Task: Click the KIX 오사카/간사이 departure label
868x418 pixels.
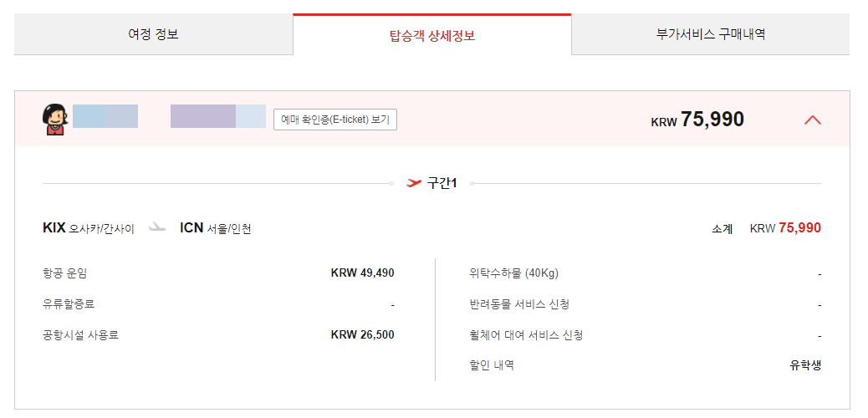Action: pyautogui.click(x=89, y=228)
